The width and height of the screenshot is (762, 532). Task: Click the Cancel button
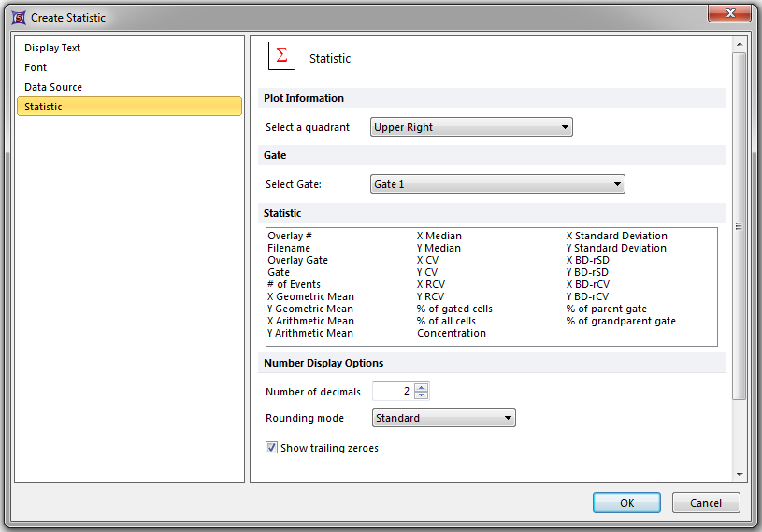pos(706,503)
